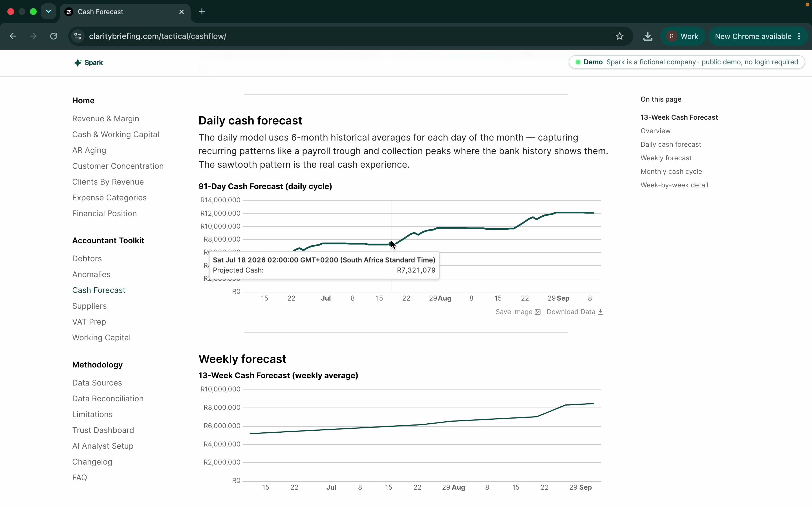
Task: Click the R7,321,079 tooltip value
Action: 416,270
